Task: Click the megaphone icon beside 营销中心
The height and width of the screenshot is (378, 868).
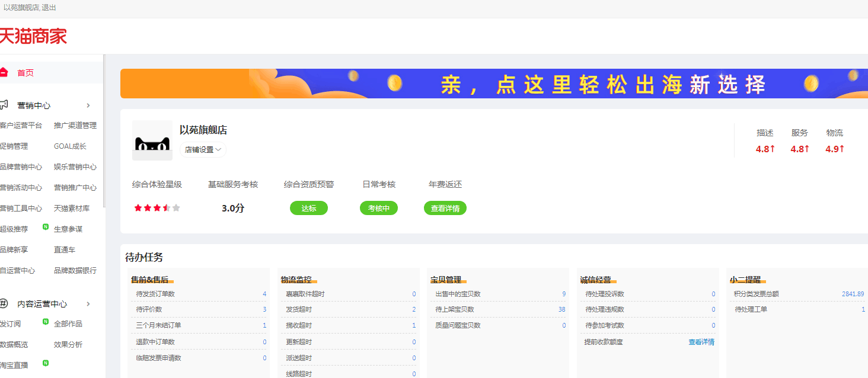Action: (x=4, y=105)
